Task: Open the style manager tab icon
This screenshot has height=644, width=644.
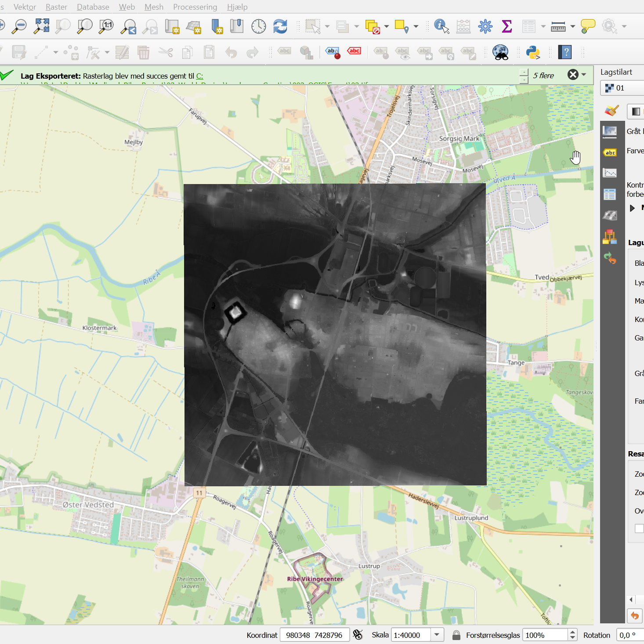Action: click(x=610, y=237)
